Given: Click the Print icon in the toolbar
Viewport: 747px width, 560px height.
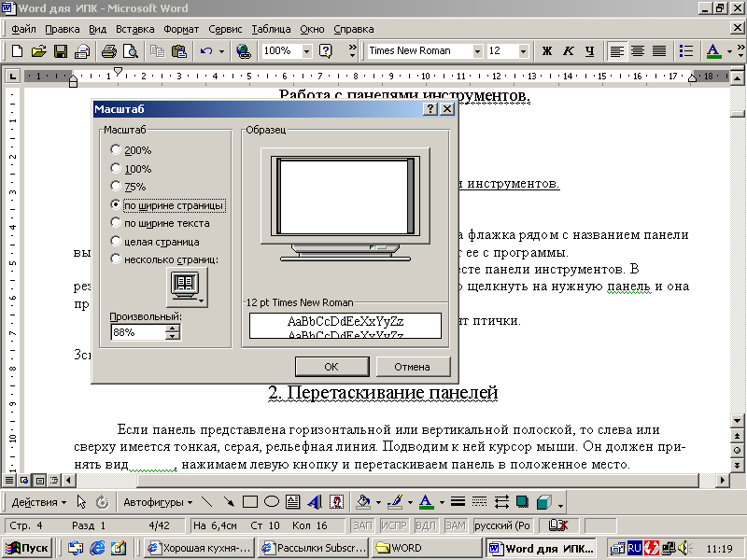Looking at the screenshot, I should click(109, 51).
